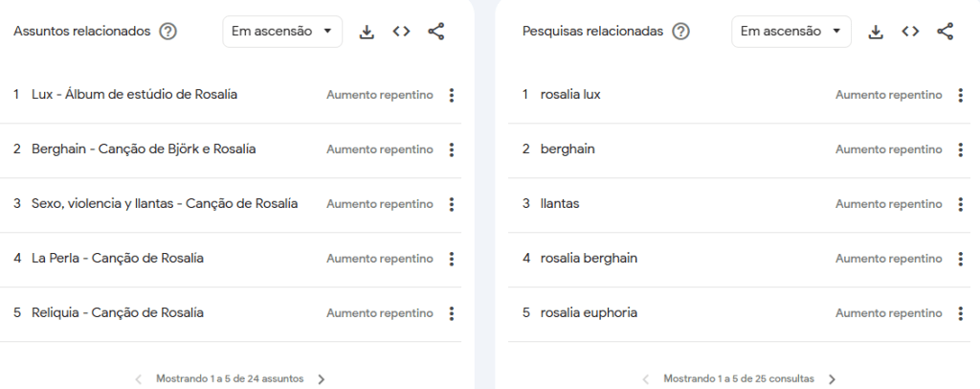Open the Berghain - Canção de Björk e Rosalía topic
980x389 pixels.
click(144, 149)
